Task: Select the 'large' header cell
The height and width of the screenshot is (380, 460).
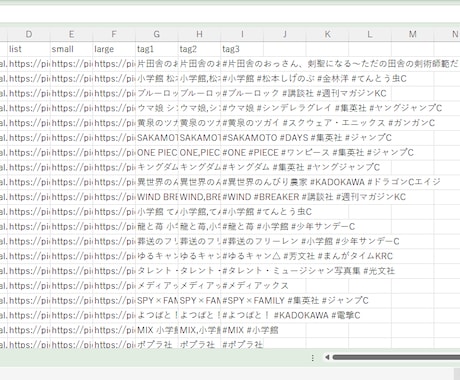Action: (x=114, y=49)
